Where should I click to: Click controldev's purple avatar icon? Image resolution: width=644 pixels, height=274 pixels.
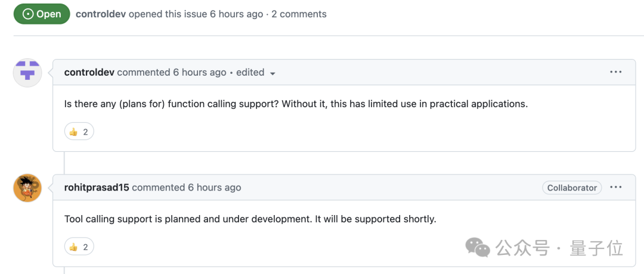[27, 73]
